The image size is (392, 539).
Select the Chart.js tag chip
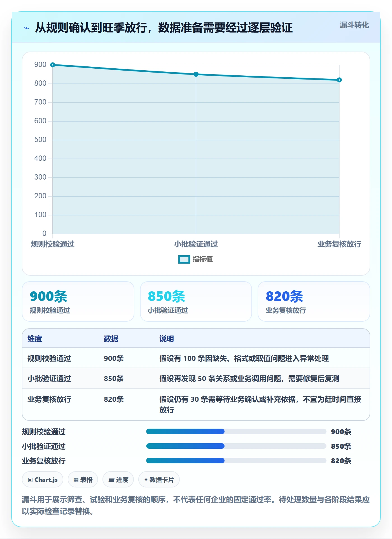(x=43, y=480)
